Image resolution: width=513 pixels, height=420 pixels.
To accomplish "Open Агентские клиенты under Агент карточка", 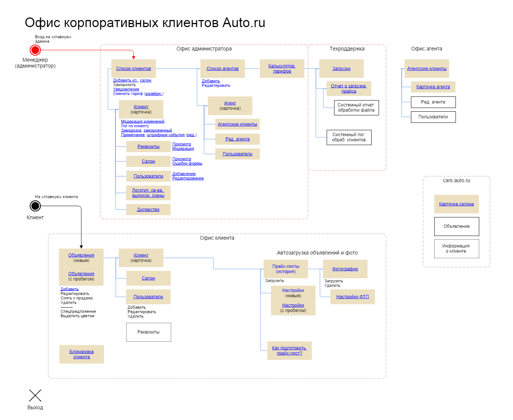I will [x=238, y=124].
